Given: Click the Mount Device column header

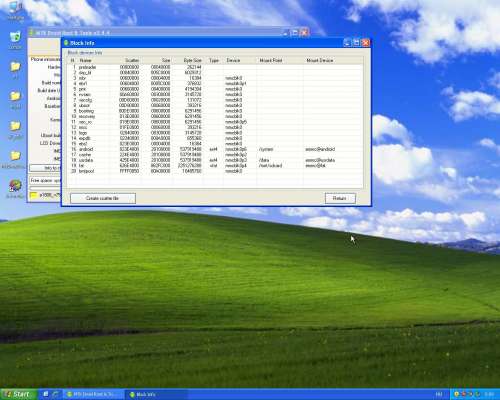Looking at the screenshot, I should click(333, 60).
